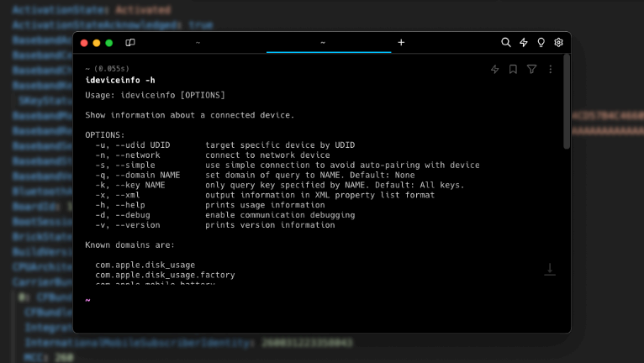Click 'Show information about a connected device.' line

[190, 115]
